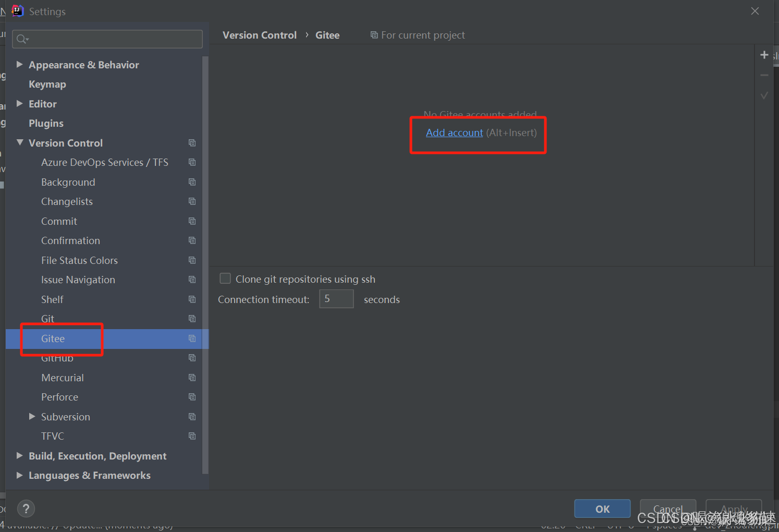Click the For current project icon in header
Image resolution: width=779 pixels, height=532 pixels.
click(x=374, y=35)
